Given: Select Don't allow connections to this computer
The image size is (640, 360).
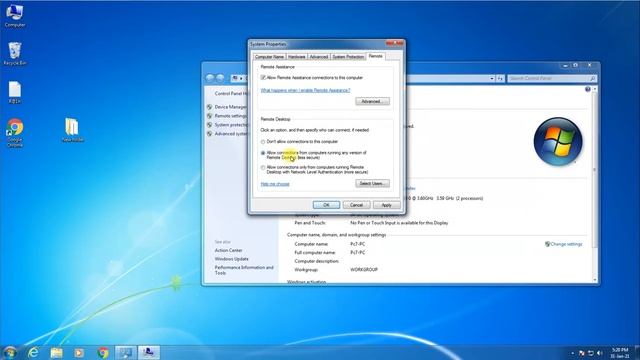Looking at the screenshot, I should (263, 142).
